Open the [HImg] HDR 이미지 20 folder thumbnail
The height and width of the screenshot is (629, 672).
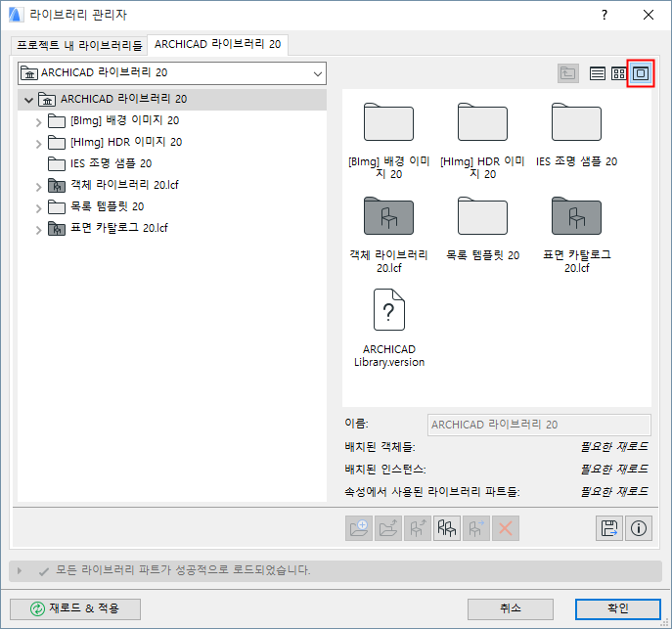(482, 122)
